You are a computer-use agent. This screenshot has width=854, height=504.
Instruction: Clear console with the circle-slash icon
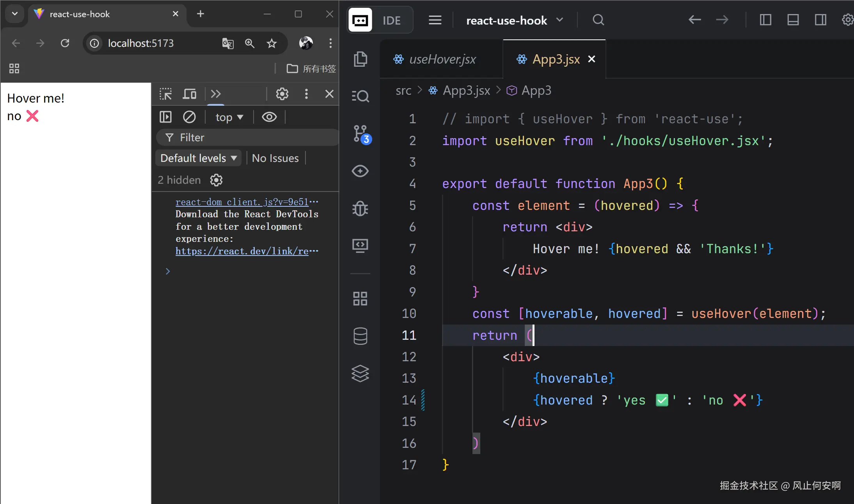(189, 117)
